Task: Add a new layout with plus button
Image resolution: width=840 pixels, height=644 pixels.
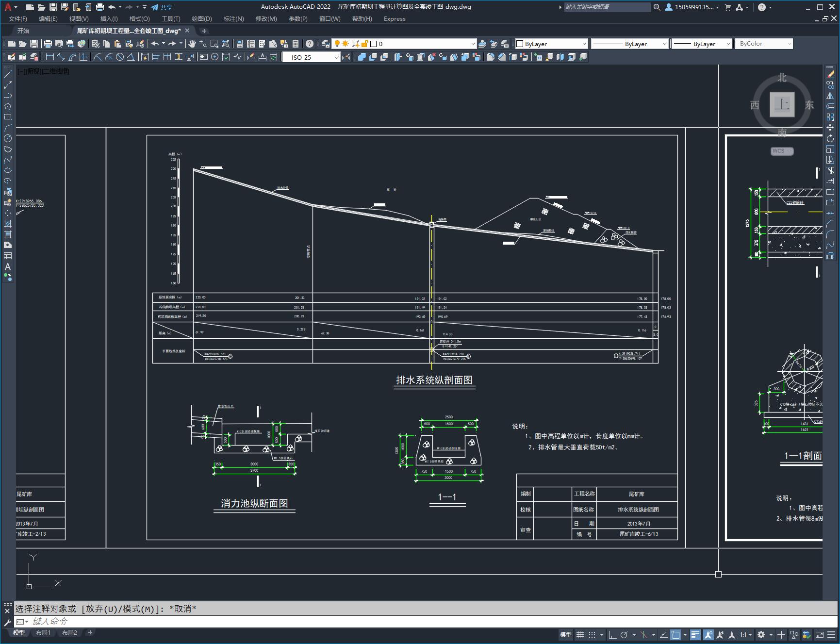Action: [90, 632]
